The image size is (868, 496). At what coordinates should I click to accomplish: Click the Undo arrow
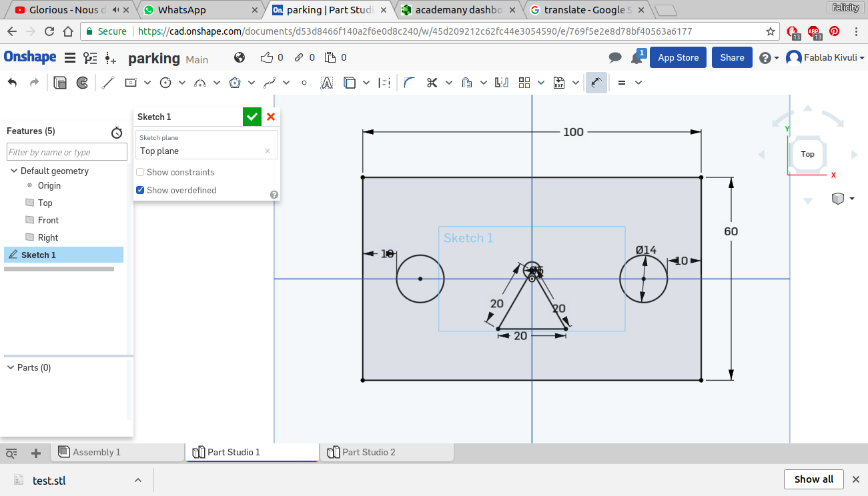[x=12, y=83]
